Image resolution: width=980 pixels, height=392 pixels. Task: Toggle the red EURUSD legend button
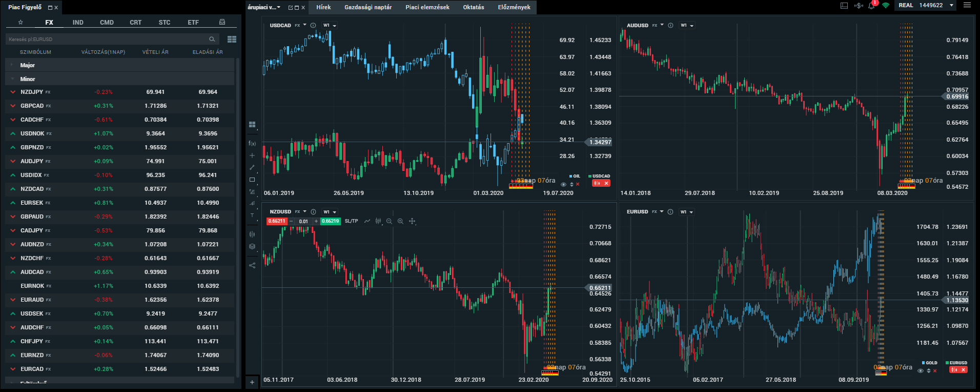[x=958, y=369]
